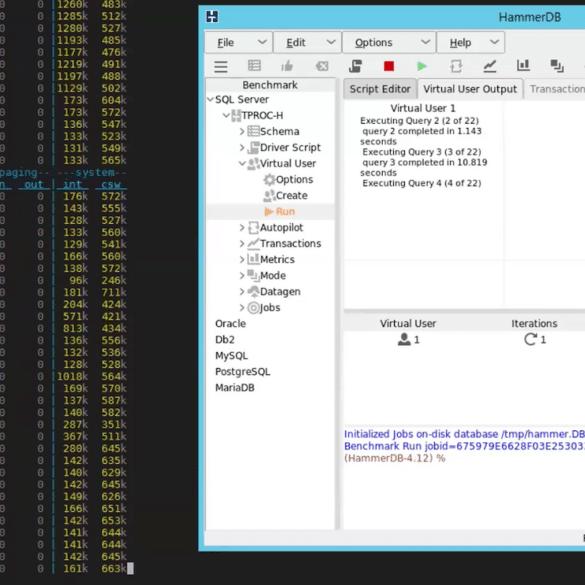Click the clear/backspace toolbar icon
This screenshot has width=585, height=585.
[x=322, y=66]
